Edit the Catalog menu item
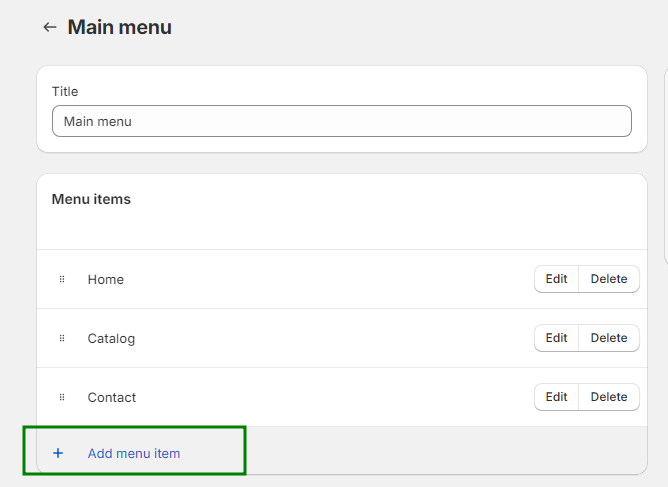Screen dimensions: 668x487 [x=556, y=338]
